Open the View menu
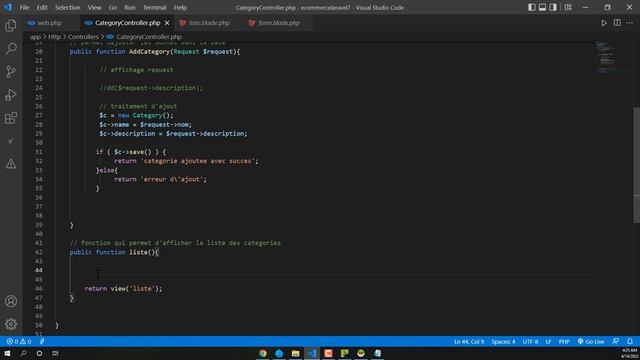 tap(94, 8)
